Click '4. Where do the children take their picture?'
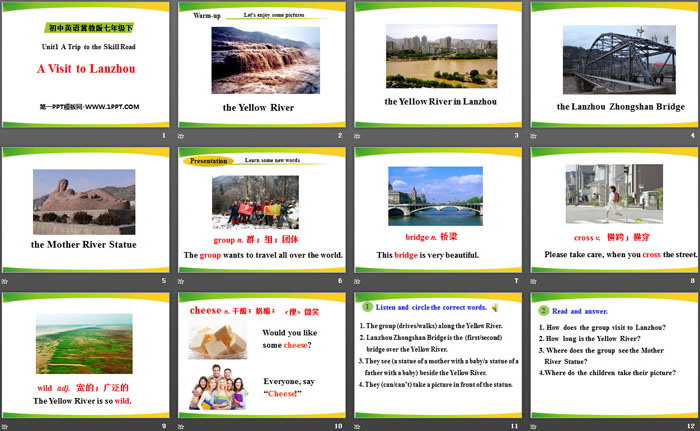The height and width of the screenshot is (431, 700). click(x=607, y=372)
